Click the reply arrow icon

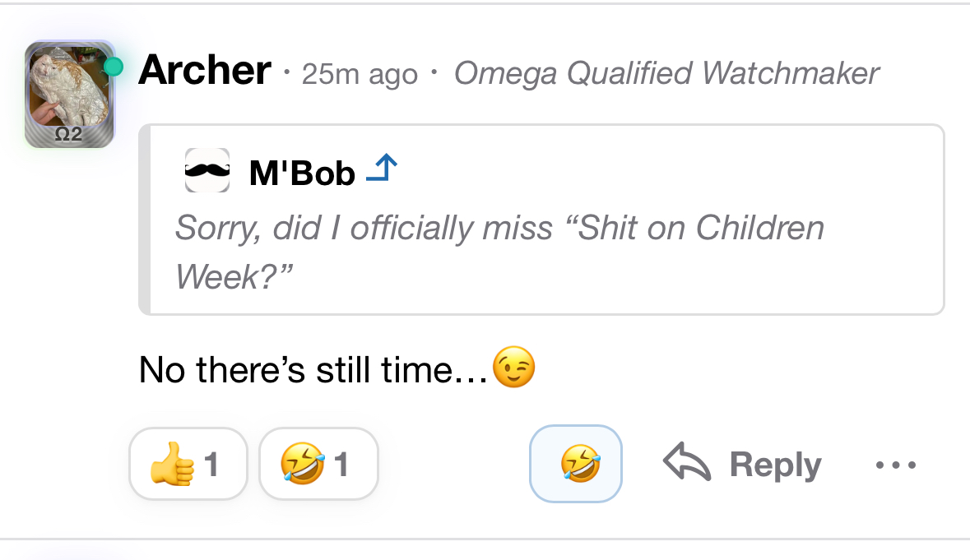[x=686, y=465]
